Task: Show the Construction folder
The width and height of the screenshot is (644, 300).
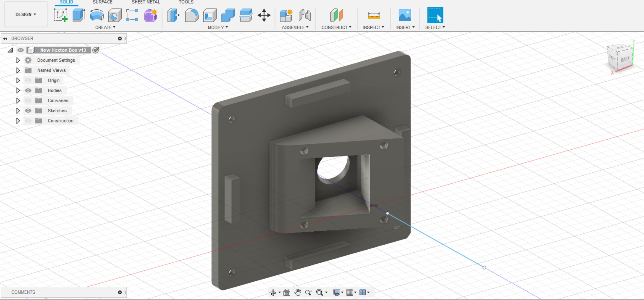Action: [x=28, y=121]
